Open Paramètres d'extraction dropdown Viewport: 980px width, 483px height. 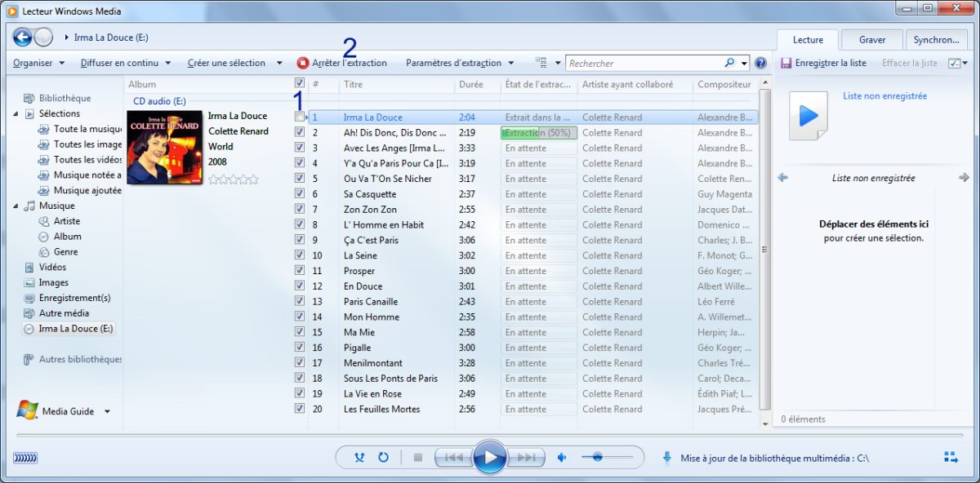point(460,63)
